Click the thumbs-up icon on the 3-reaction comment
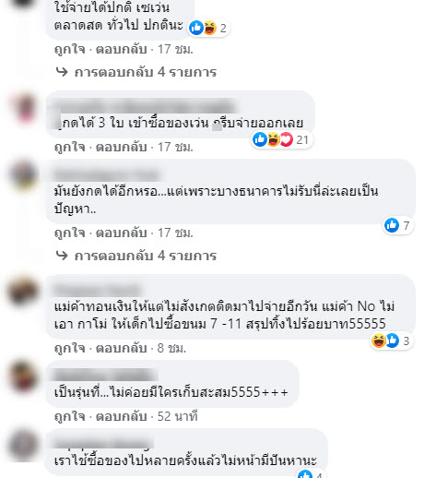448x478 pixels. tap(392, 341)
